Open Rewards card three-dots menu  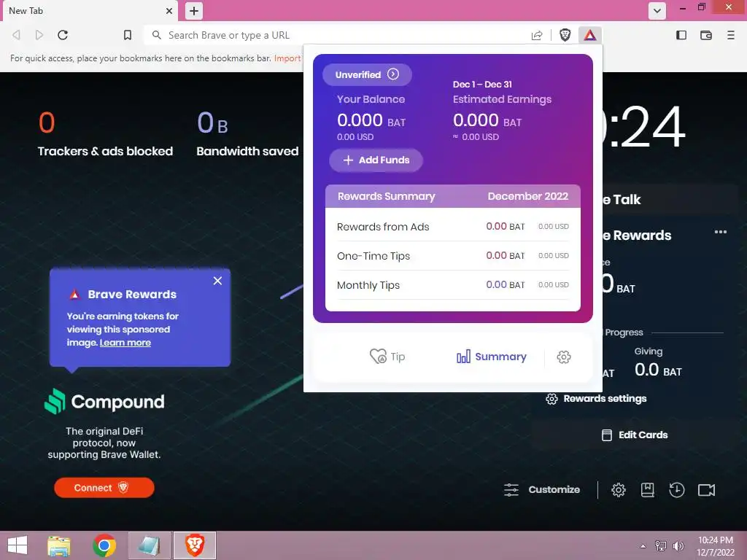(x=721, y=232)
